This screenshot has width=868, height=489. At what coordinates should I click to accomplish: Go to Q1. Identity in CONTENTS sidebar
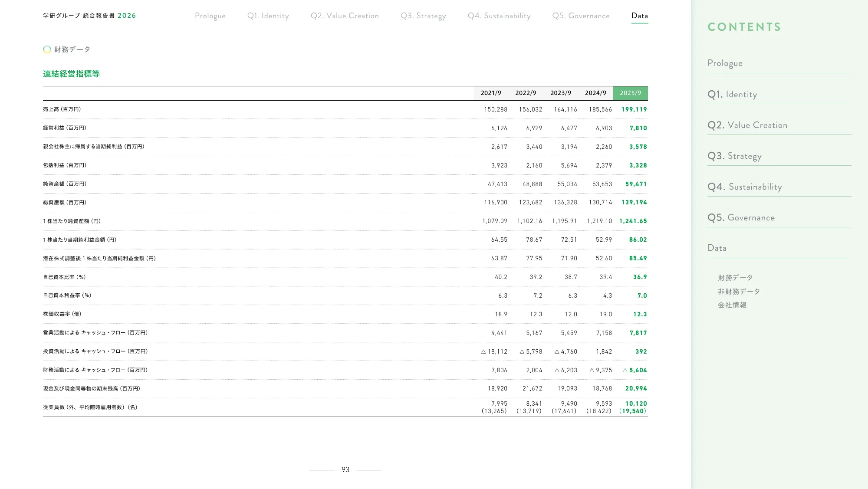(732, 94)
